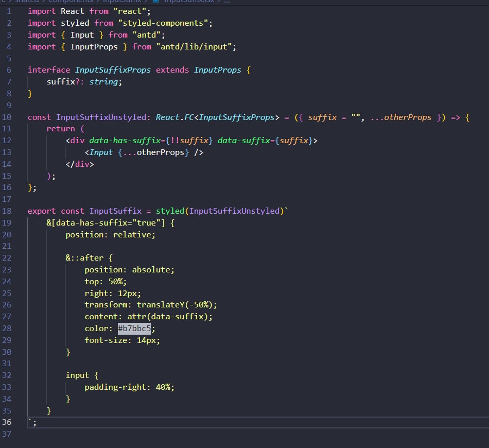The image size is (489, 448).
Task: Click the interface keyword
Action: 49,70
